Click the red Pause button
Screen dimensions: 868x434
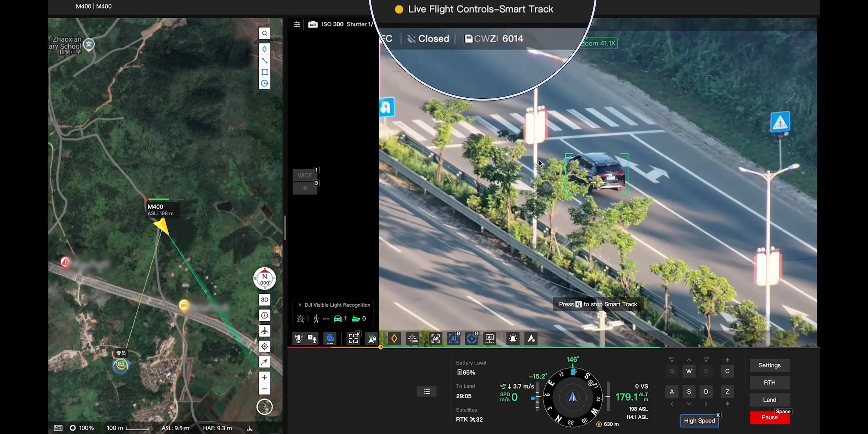(x=770, y=417)
